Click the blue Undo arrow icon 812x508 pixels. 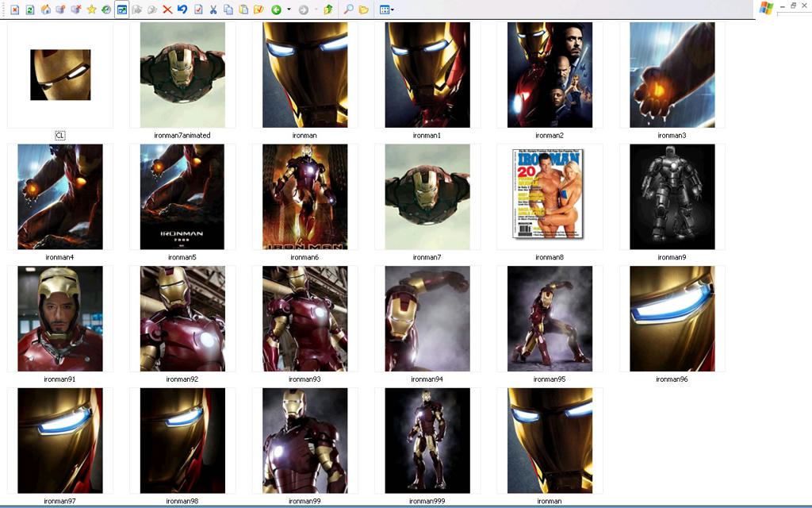[x=182, y=10]
